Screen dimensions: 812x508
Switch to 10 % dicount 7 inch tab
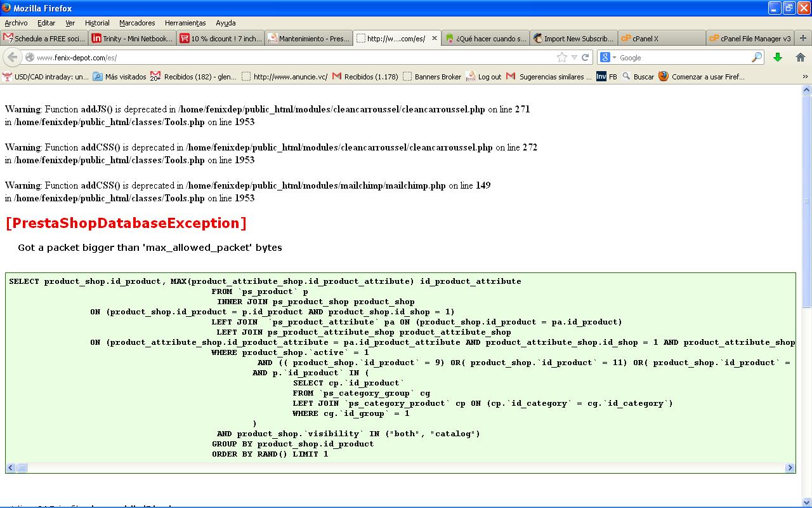click(x=220, y=38)
